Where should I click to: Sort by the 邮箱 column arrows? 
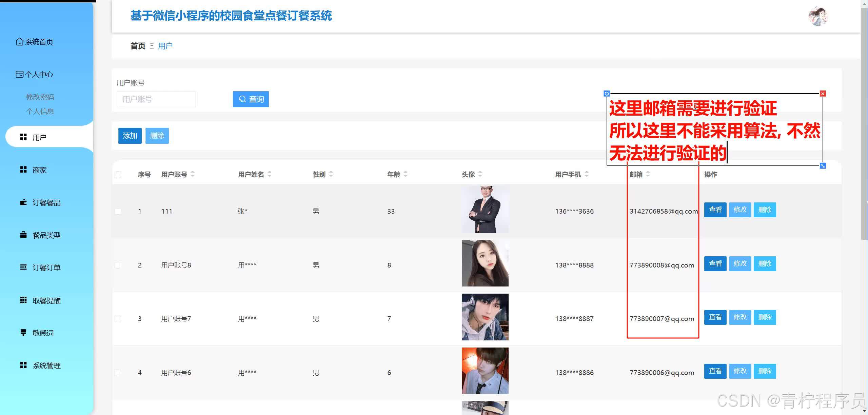pos(648,174)
